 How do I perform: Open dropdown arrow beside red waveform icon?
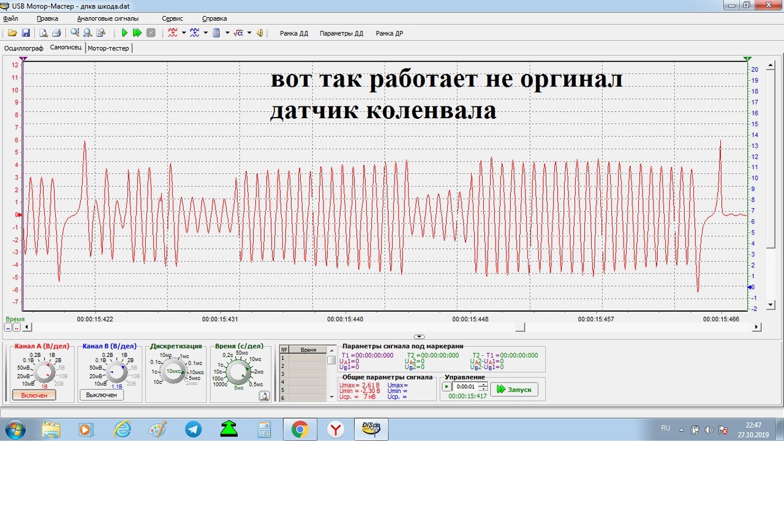coord(184,33)
